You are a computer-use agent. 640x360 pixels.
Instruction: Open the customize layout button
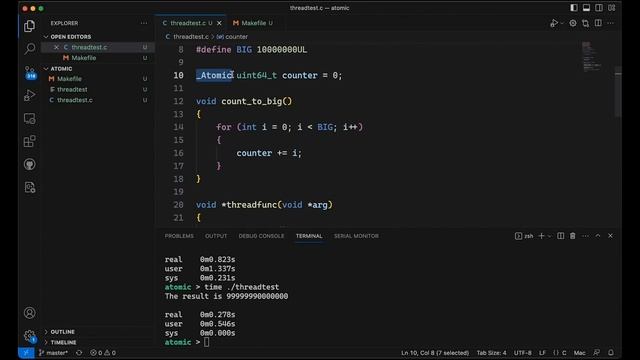(611, 8)
